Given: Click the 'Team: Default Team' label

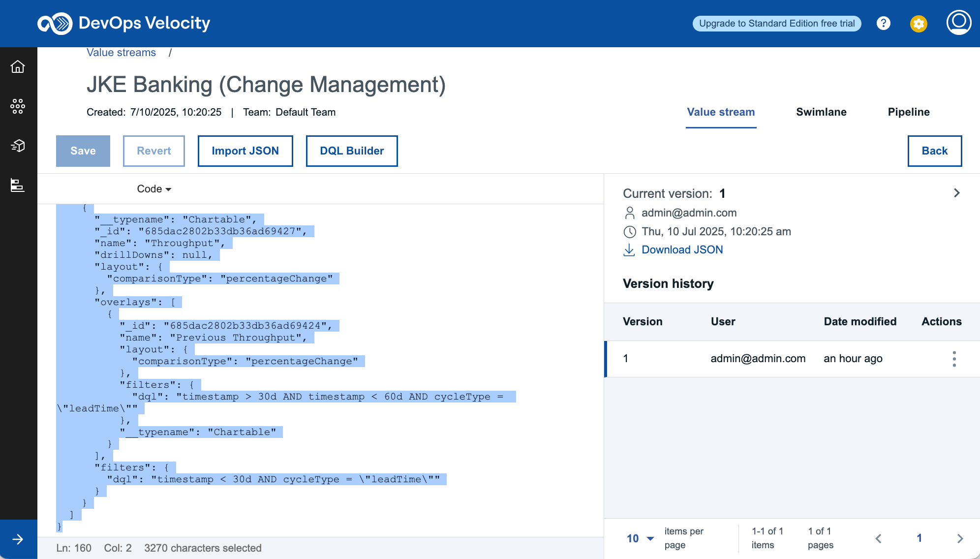Looking at the screenshot, I should (x=289, y=112).
